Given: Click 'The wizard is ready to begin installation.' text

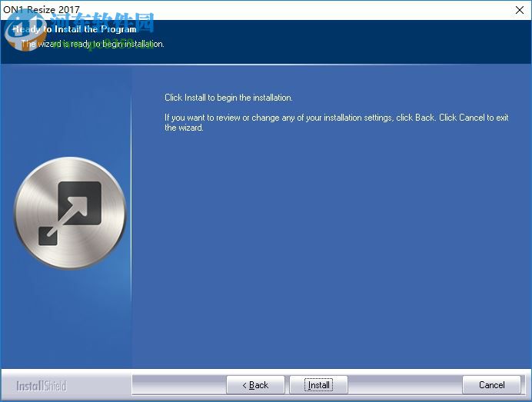Looking at the screenshot, I should [x=92, y=44].
